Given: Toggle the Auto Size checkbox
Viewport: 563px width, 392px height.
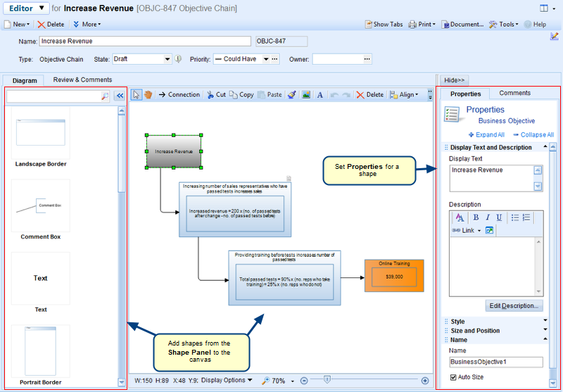Looking at the screenshot, I should pos(454,378).
